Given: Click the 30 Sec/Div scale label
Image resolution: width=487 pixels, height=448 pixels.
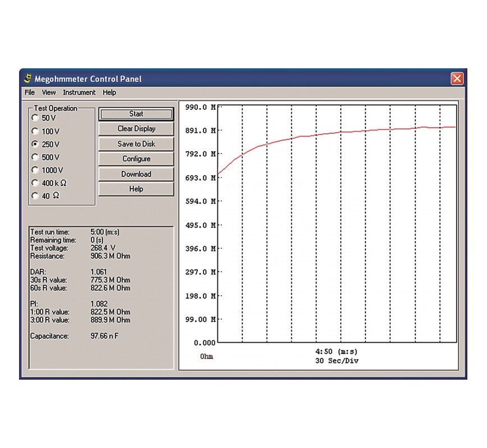Looking at the screenshot, I should click(337, 361).
